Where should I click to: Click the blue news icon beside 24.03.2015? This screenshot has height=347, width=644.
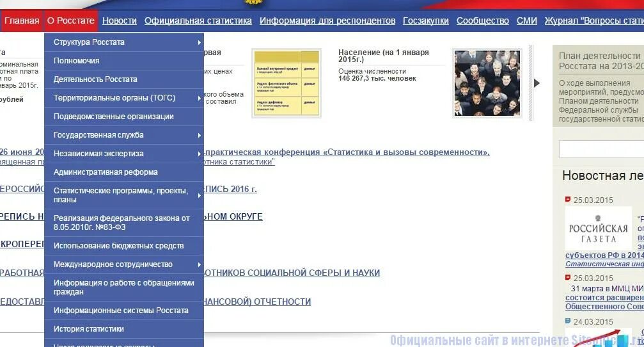coord(568,321)
